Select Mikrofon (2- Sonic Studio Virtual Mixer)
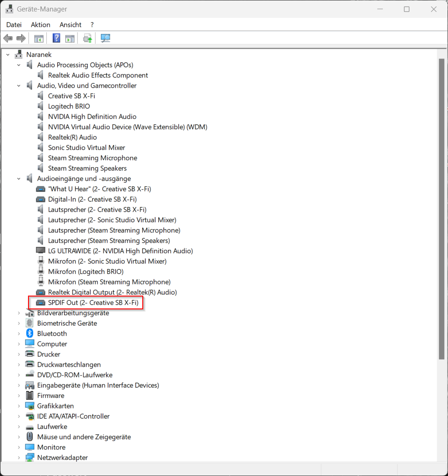 [x=107, y=261]
